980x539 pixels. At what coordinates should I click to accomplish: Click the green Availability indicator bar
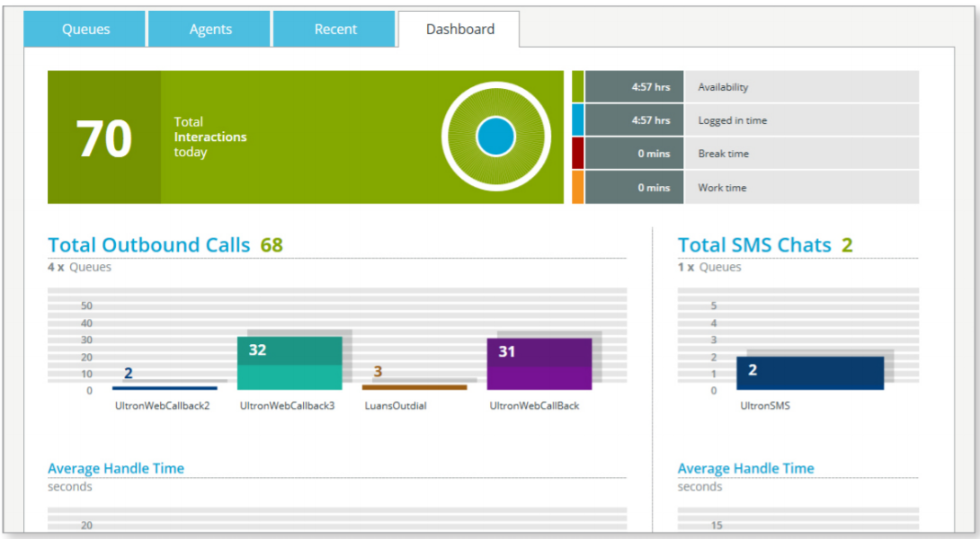point(576,86)
